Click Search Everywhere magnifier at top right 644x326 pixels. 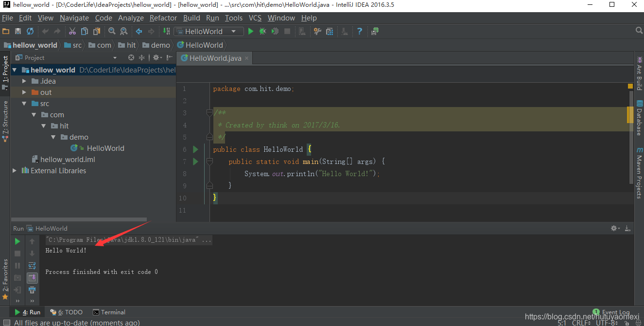(639, 31)
